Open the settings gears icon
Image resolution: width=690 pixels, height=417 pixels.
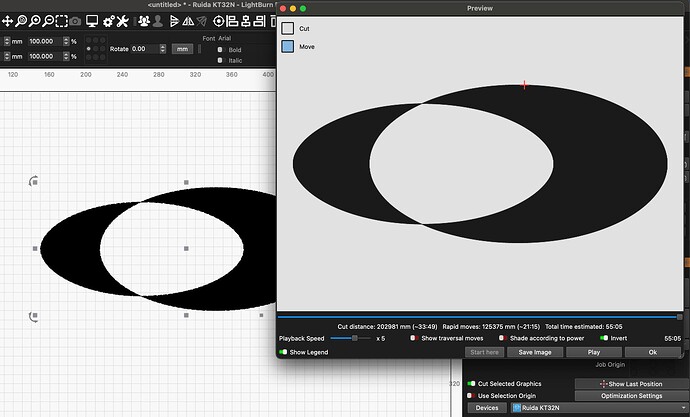coord(107,21)
